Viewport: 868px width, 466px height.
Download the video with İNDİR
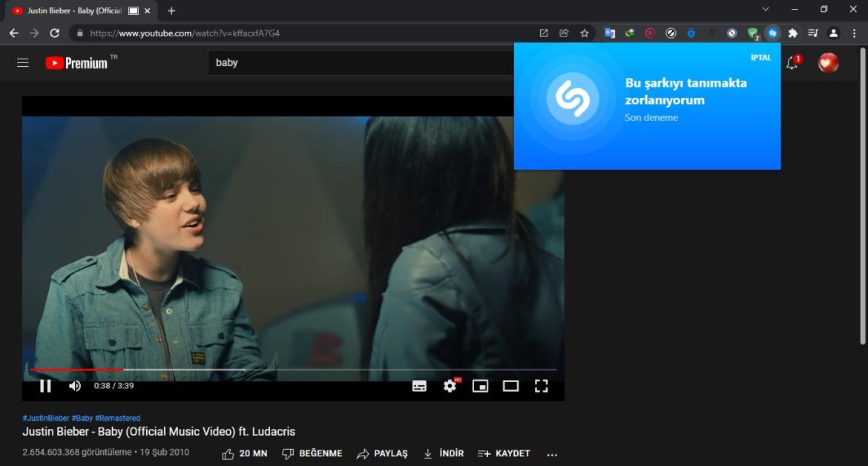point(444,453)
